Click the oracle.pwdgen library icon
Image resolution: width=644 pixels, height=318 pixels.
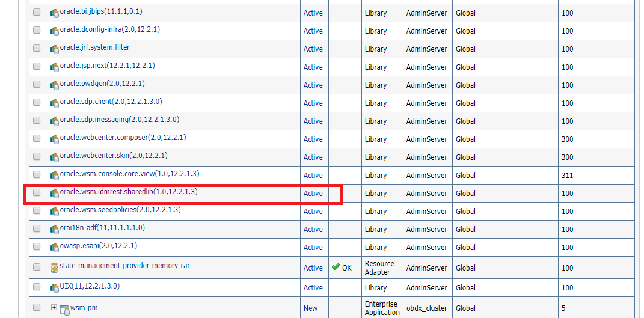pos(54,85)
